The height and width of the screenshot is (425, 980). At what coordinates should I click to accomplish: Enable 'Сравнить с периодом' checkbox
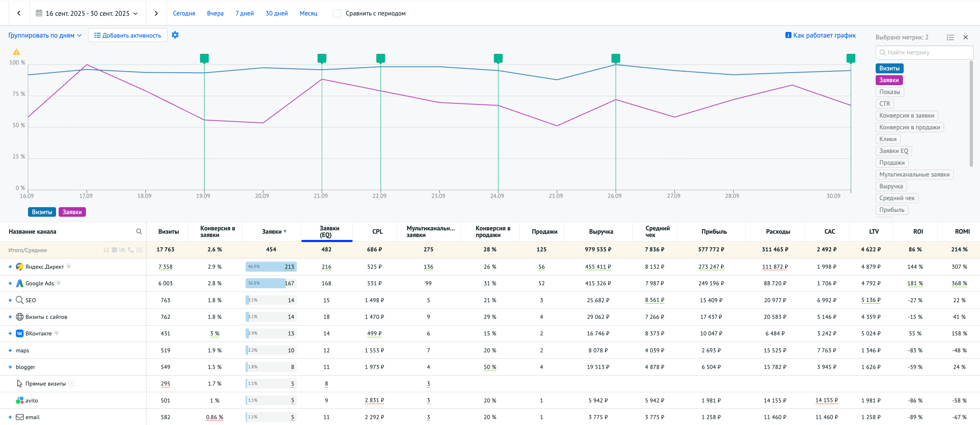(x=337, y=13)
